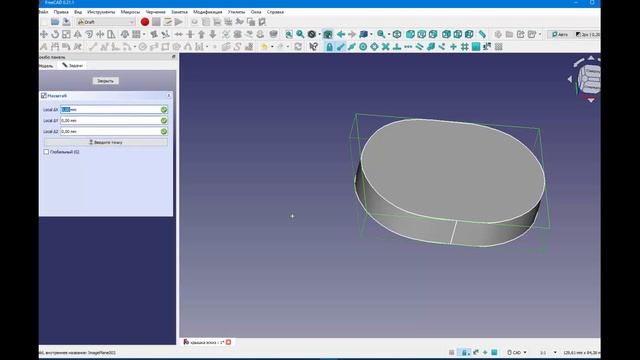Click the float panel button on combo view
Image resolution: width=640 pixels, height=360 pixels.
tap(173, 57)
